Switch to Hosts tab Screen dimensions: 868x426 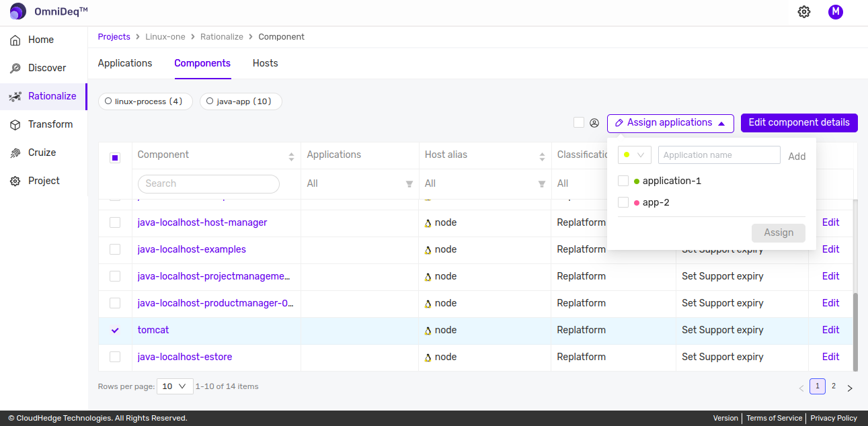(x=266, y=63)
